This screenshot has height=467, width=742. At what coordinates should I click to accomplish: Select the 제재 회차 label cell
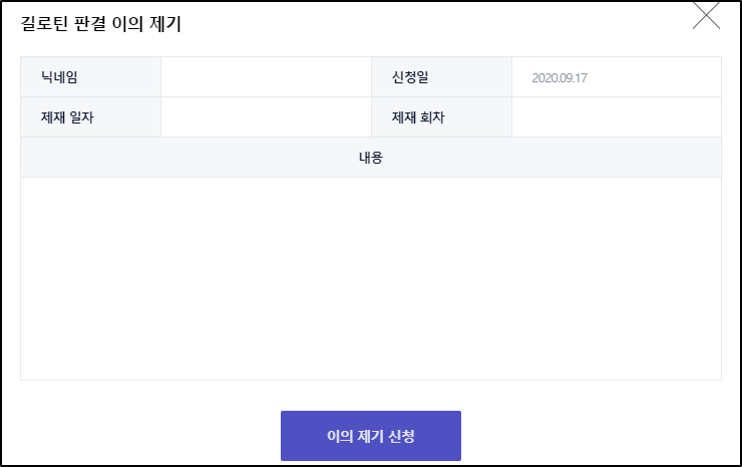(441, 117)
